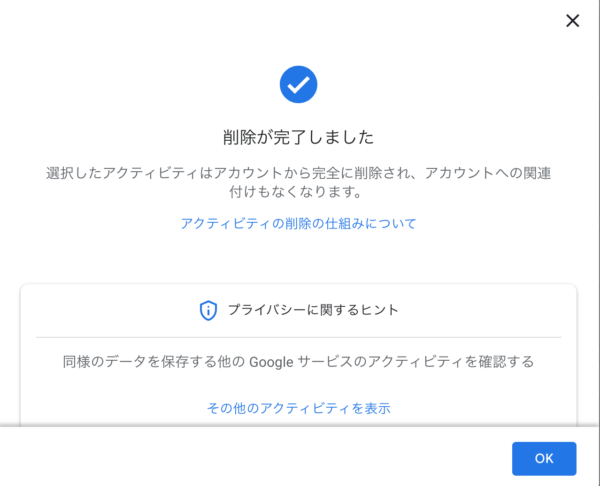Click the 確認する text at hint end
600x486 pixels.
pyautogui.click(x=505, y=362)
